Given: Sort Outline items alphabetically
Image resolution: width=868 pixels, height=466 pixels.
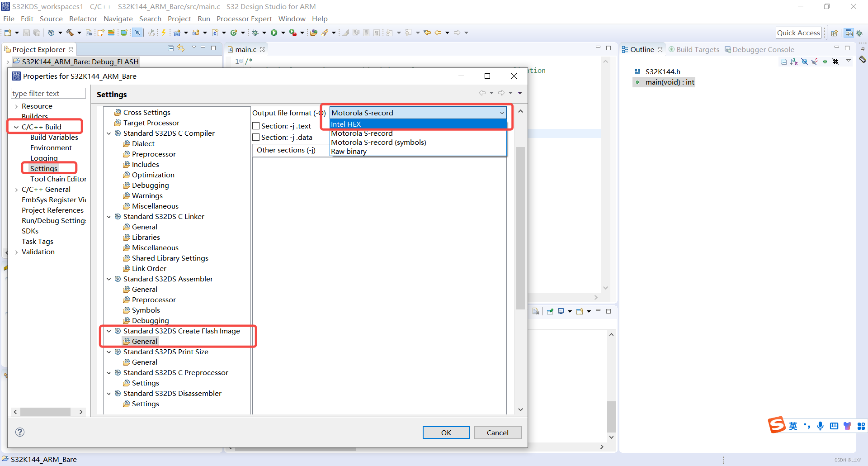Looking at the screenshot, I should click(x=794, y=62).
